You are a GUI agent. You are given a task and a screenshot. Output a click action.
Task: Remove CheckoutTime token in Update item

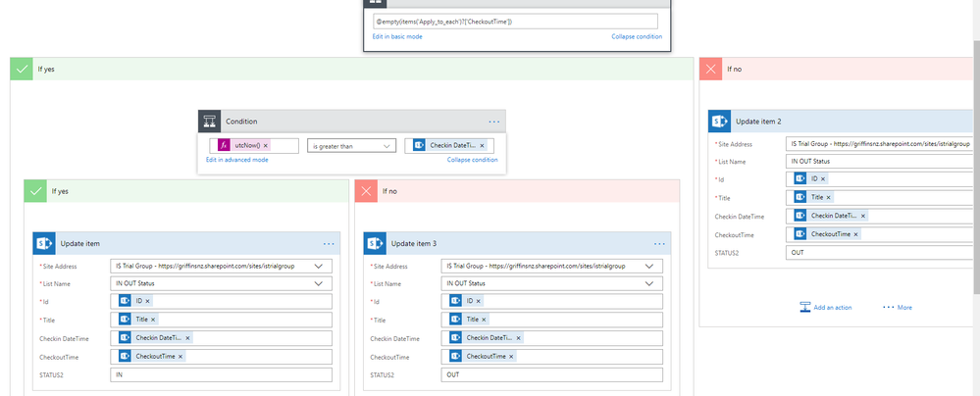(x=181, y=357)
